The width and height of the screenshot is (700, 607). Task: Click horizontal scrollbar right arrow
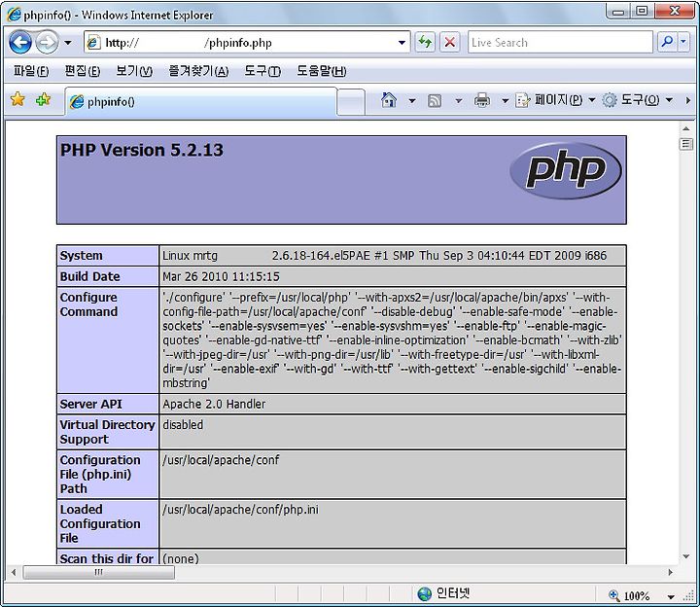(670, 572)
